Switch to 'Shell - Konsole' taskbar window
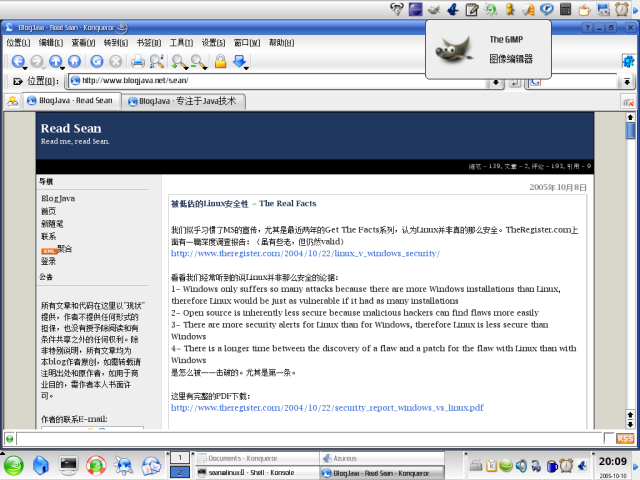640x480 pixels. click(x=257, y=473)
